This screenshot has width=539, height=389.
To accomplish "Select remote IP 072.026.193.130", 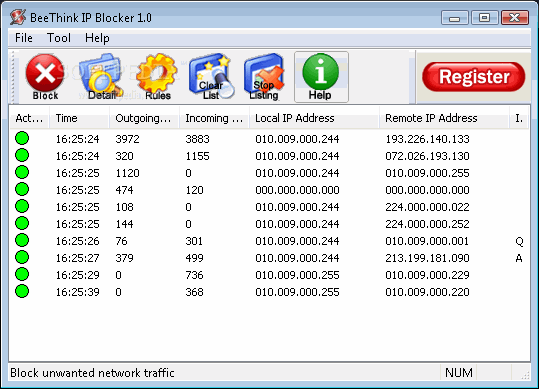I will (427, 156).
